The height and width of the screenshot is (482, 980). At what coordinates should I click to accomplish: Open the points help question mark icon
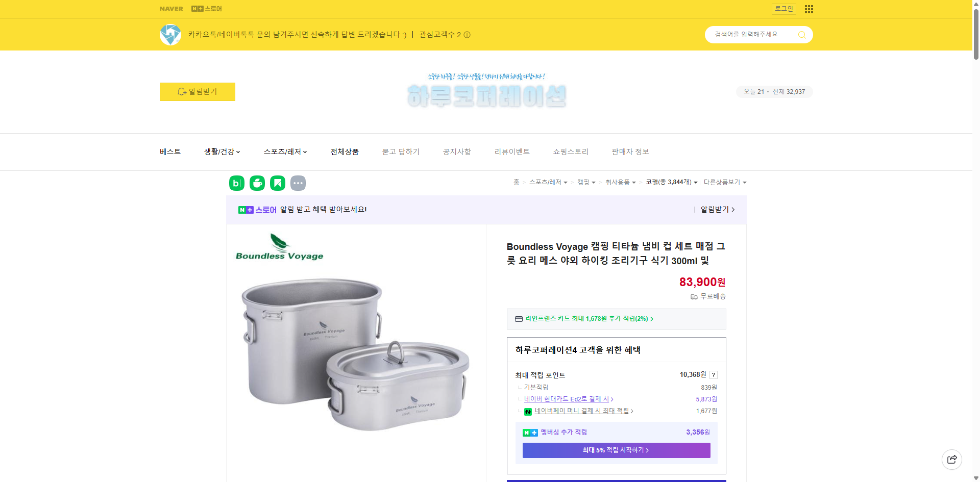(713, 374)
